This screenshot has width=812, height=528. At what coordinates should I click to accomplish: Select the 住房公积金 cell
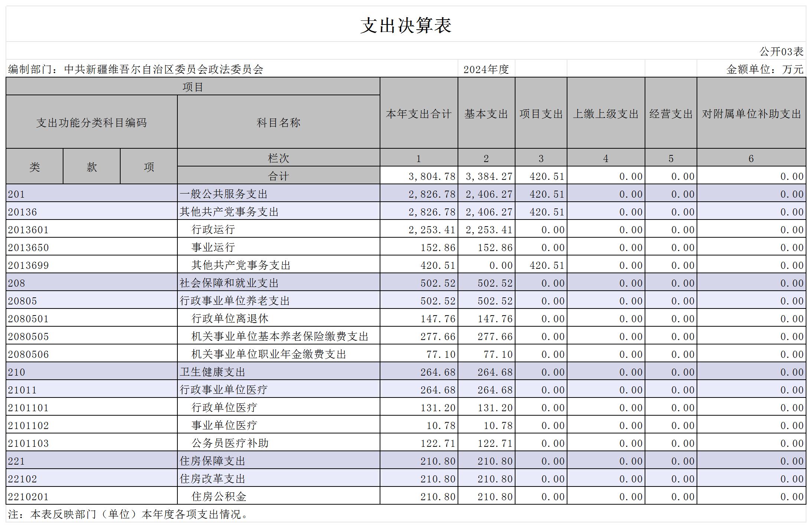pos(219,496)
